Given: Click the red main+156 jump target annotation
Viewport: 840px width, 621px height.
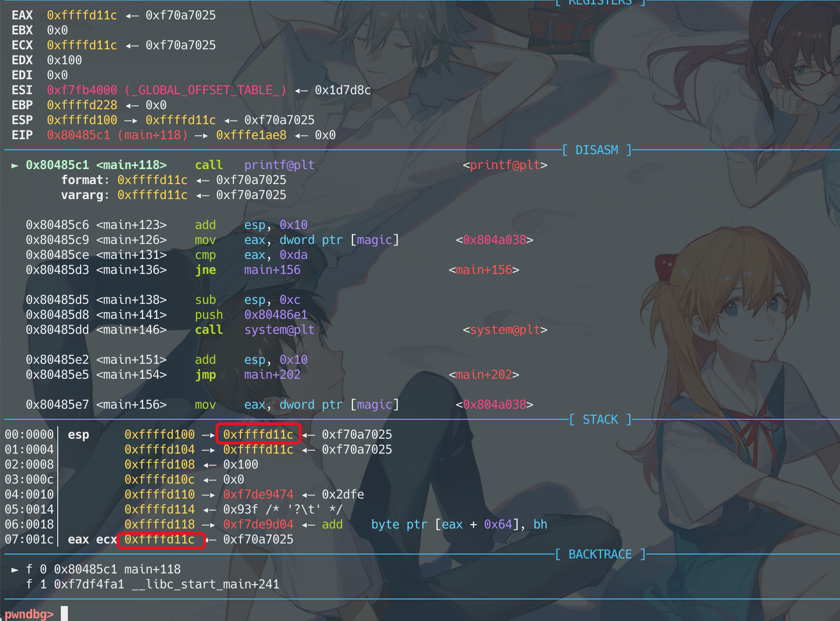Looking at the screenshot, I should click(483, 270).
